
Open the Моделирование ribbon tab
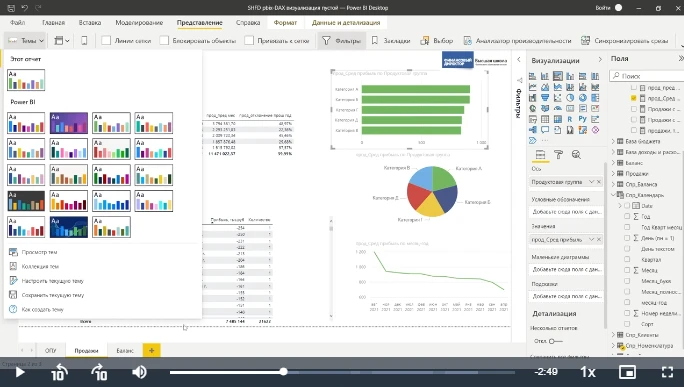tap(139, 23)
